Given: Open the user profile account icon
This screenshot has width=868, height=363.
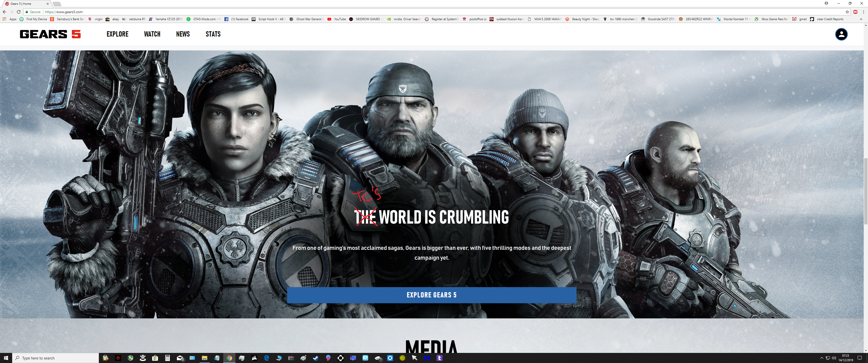Looking at the screenshot, I should 841,34.
